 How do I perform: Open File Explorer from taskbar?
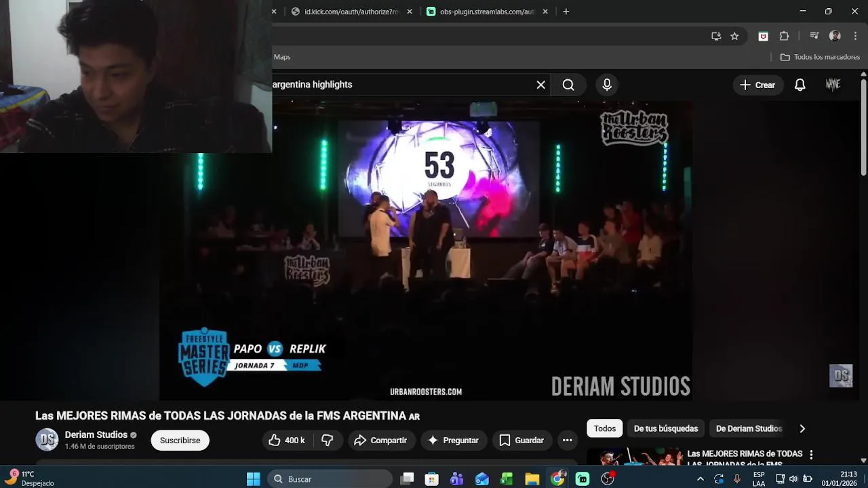pos(532,479)
